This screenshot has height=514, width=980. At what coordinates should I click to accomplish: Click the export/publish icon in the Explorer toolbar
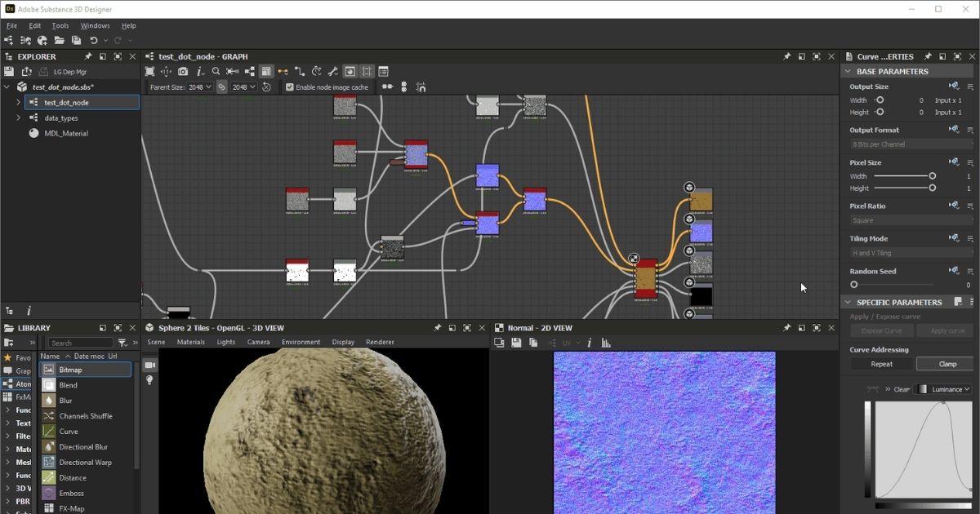pos(26,72)
